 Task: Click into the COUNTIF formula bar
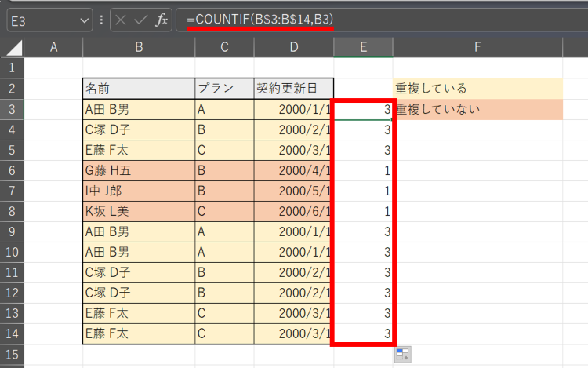(382, 20)
